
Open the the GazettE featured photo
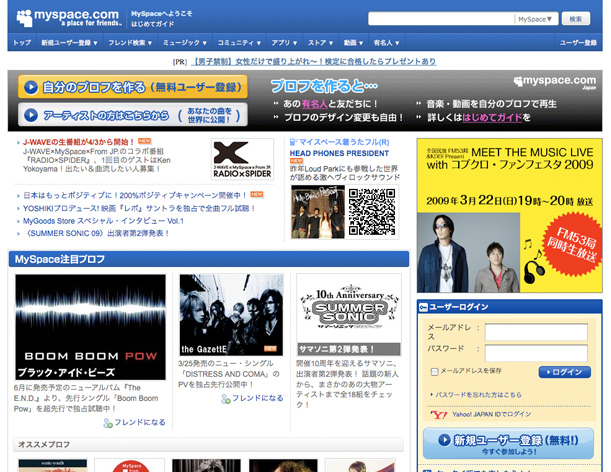click(231, 315)
